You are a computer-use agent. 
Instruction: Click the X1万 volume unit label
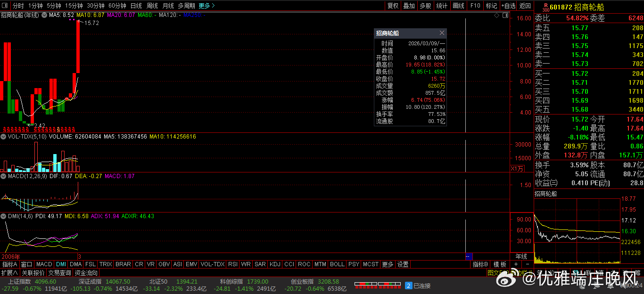[517, 168]
